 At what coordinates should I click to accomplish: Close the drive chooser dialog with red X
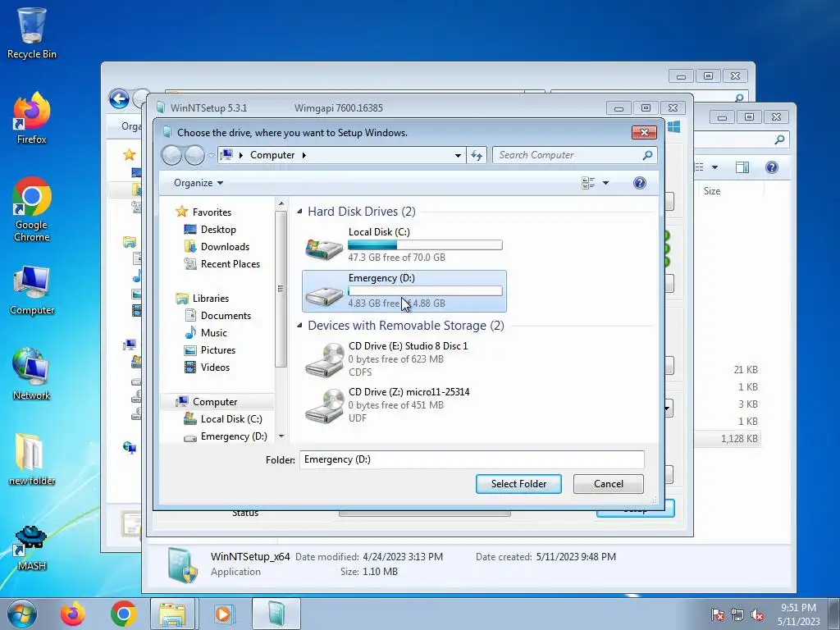point(644,132)
